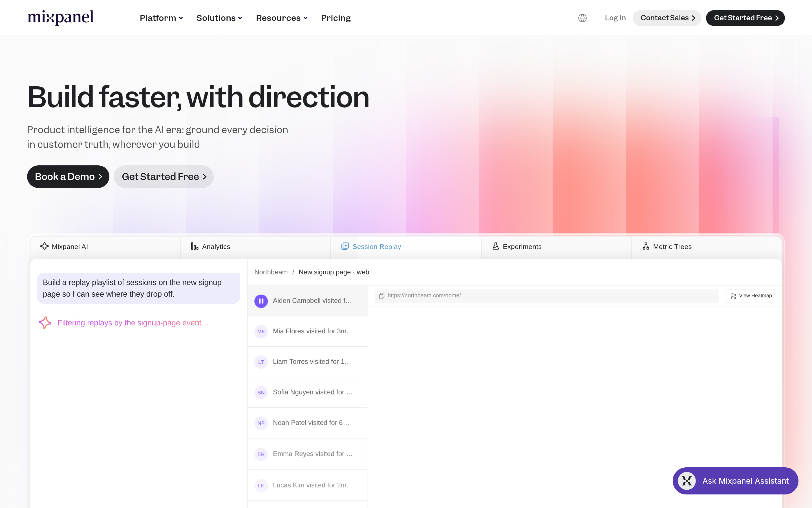Image resolution: width=812 pixels, height=508 pixels.
Task: Select 'Liam Torres visited for 1…' row text
Action: click(x=312, y=362)
